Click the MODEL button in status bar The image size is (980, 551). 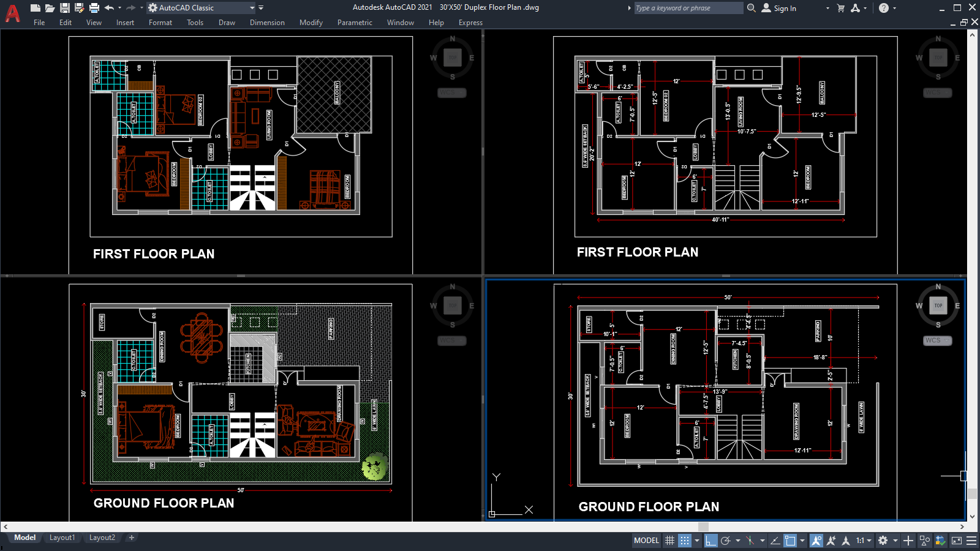coord(646,541)
